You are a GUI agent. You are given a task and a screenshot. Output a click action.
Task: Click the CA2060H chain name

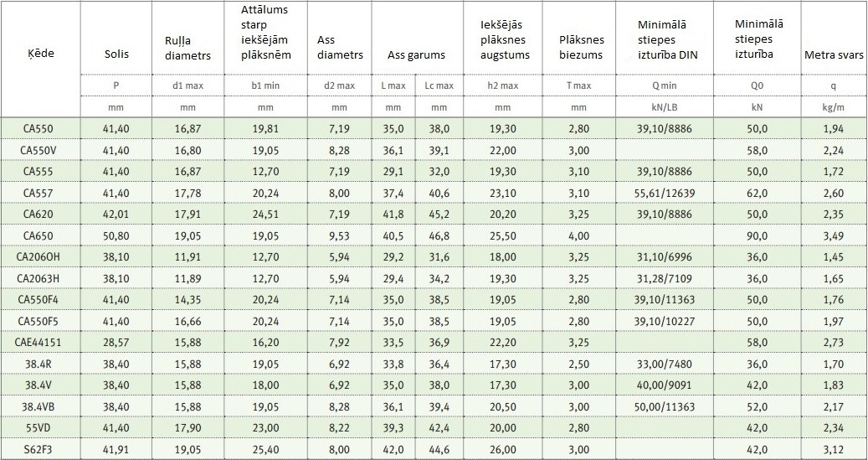[39, 257]
